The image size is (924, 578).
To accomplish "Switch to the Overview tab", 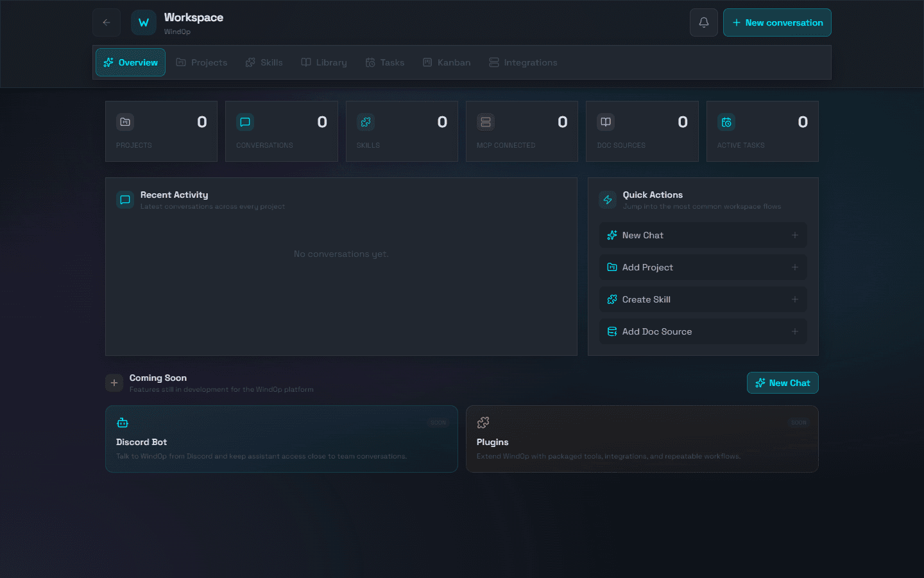I will 131,62.
